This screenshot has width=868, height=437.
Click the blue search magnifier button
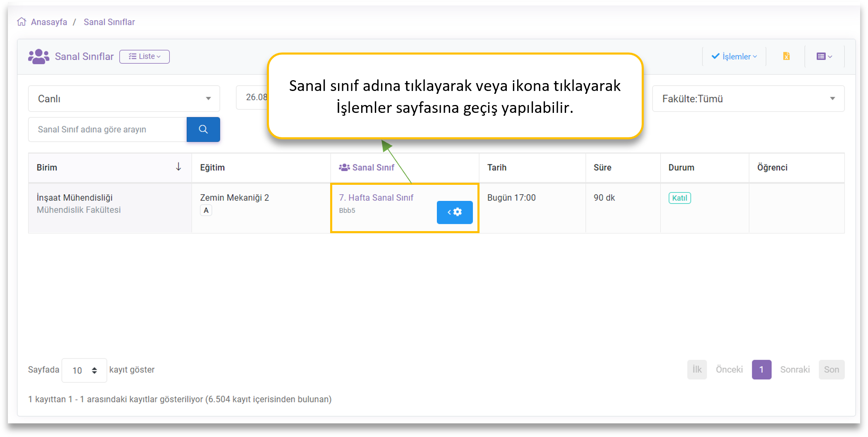click(x=203, y=129)
